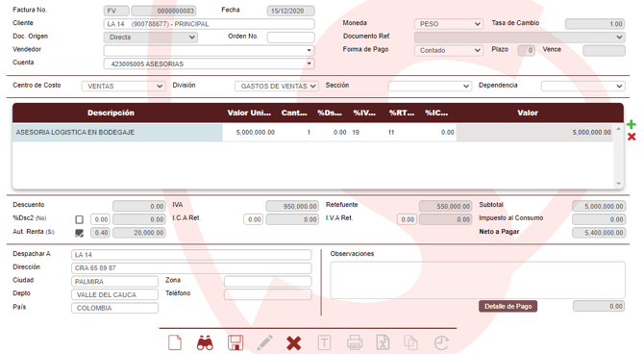
Task: Click the Neto a Pagar 5,400,000.00 field
Action: (x=599, y=233)
